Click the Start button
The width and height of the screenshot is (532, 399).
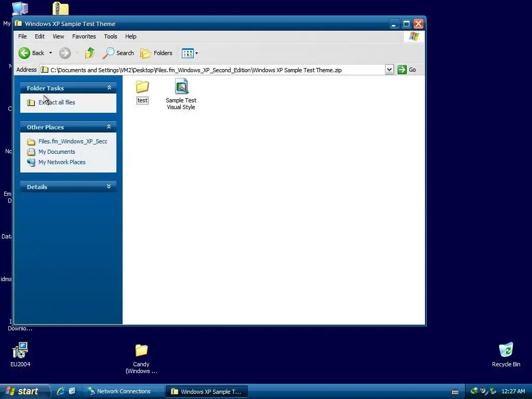click(x=24, y=391)
